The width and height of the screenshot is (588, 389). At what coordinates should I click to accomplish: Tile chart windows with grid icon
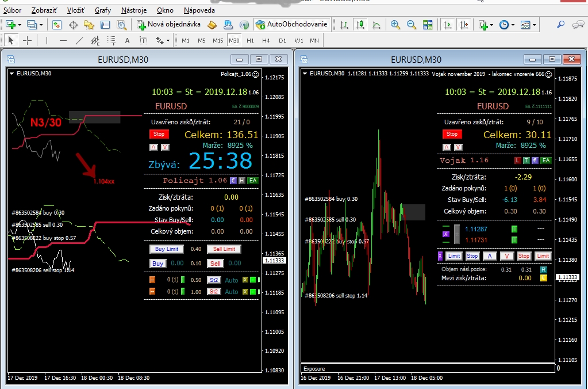pos(428,25)
